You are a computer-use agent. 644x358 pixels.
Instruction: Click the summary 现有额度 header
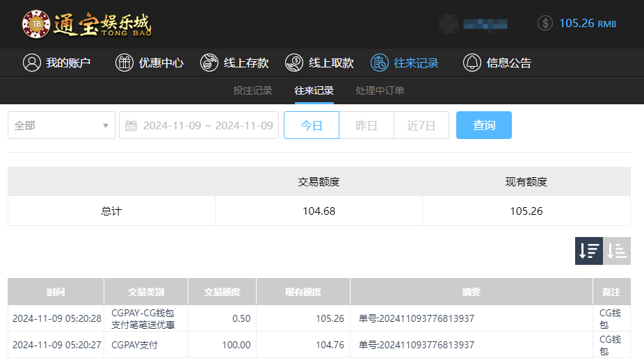(526, 182)
